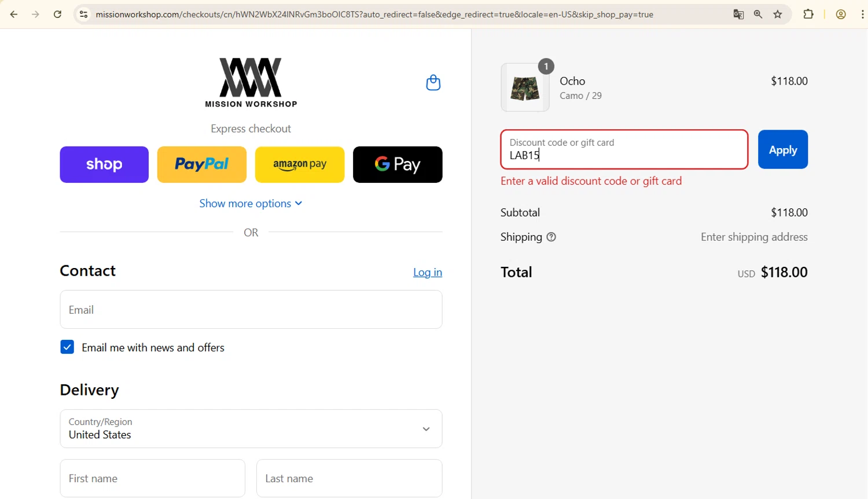Open the zoom magnifier icon

(x=758, y=14)
